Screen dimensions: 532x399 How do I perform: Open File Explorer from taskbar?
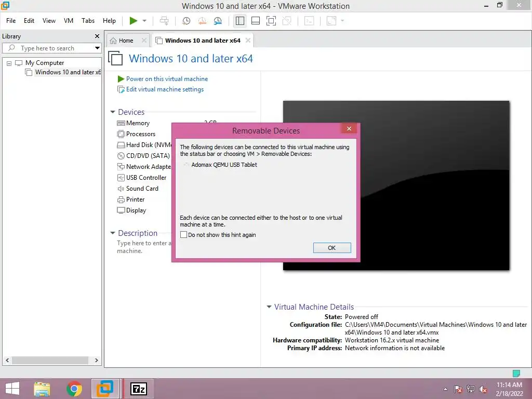[x=42, y=389]
